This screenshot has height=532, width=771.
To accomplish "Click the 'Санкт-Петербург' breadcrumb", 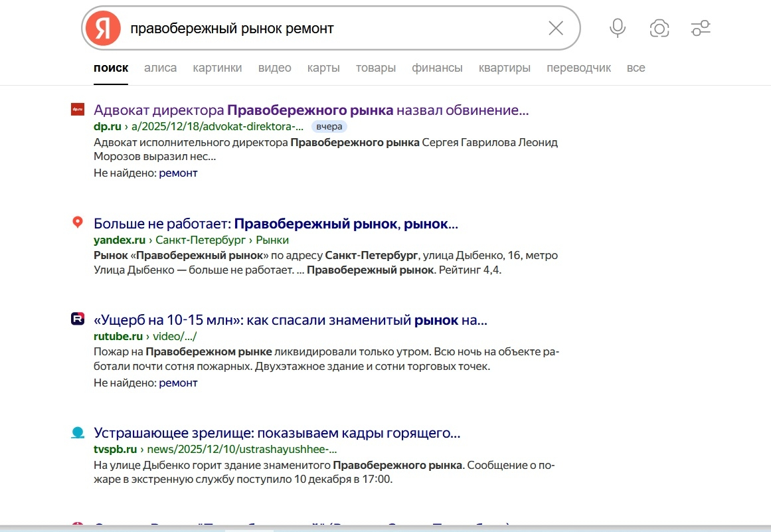I will point(201,240).
